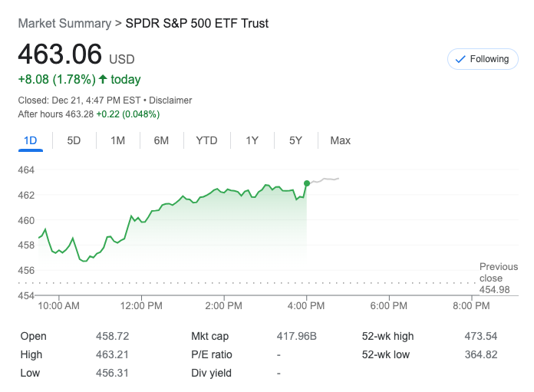Open the 6M chart range
This screenshot has height=392, width=534.
[161, 140]
